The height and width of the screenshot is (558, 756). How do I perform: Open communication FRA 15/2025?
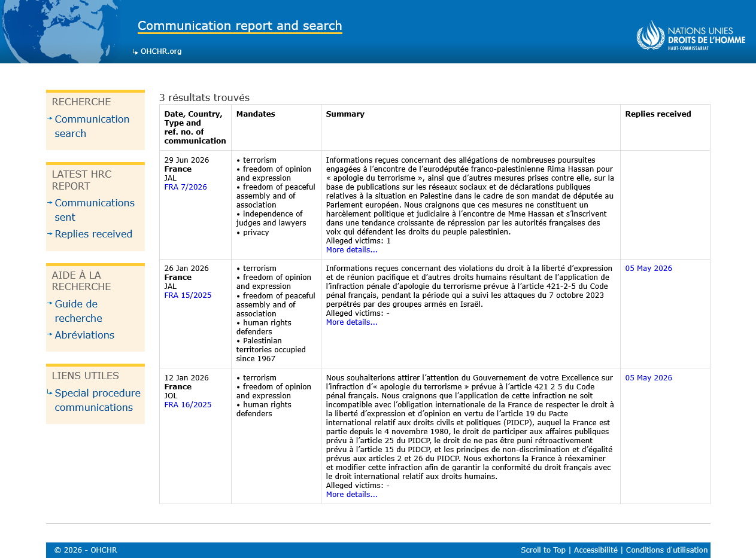point(188,295)
